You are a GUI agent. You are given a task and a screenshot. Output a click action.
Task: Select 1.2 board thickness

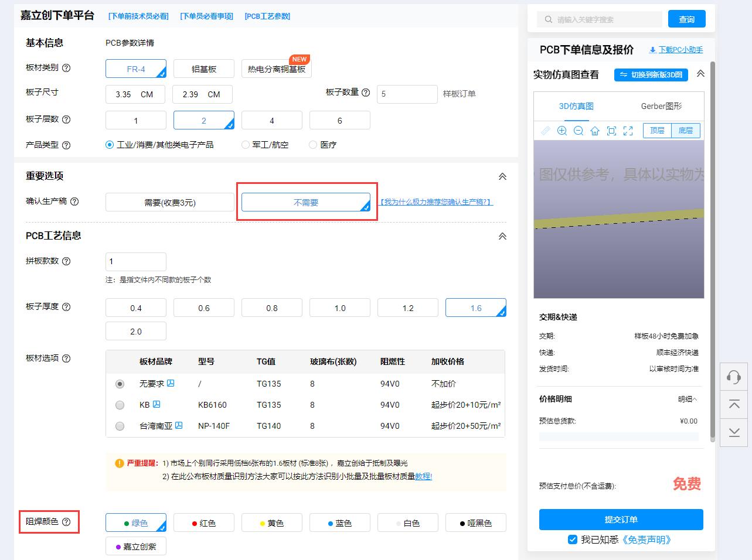tap(408, 308)
